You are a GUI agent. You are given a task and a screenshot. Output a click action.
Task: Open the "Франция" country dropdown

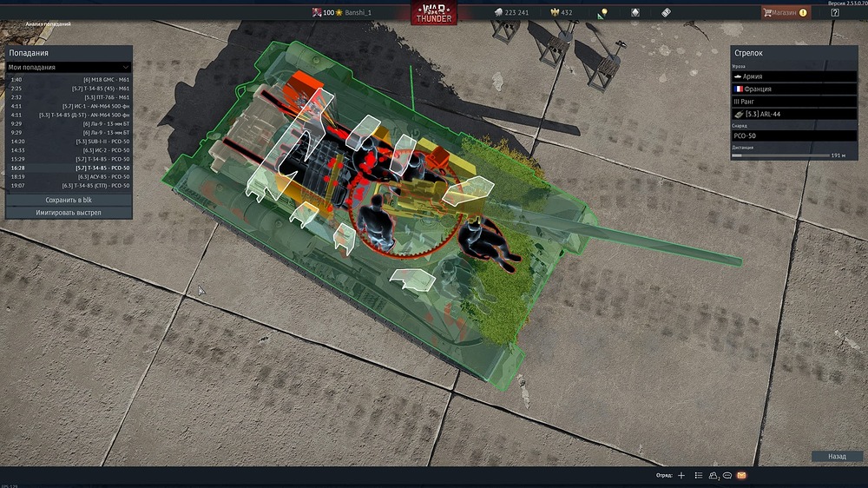[x=793, y=89]
